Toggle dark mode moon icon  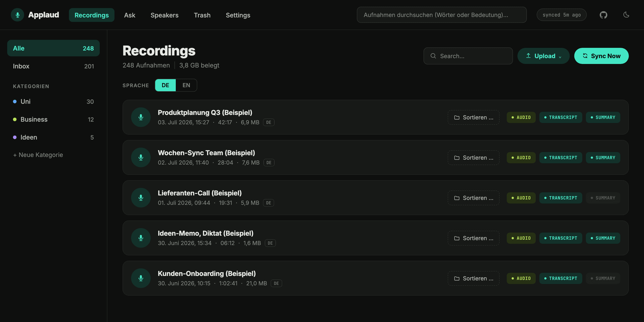626,15
